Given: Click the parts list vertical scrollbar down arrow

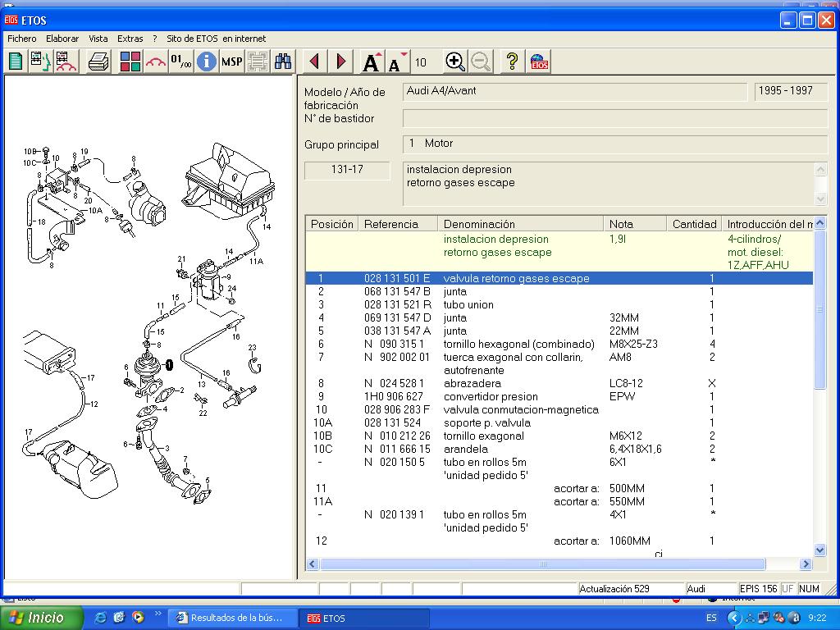Looking at the screenshot, I should click(819, 550).
